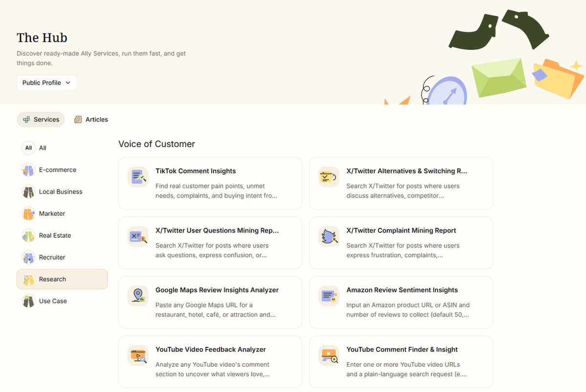Click the X/Twitter User Questions Mining icon
Screen dimensions: 586x392
138,237
